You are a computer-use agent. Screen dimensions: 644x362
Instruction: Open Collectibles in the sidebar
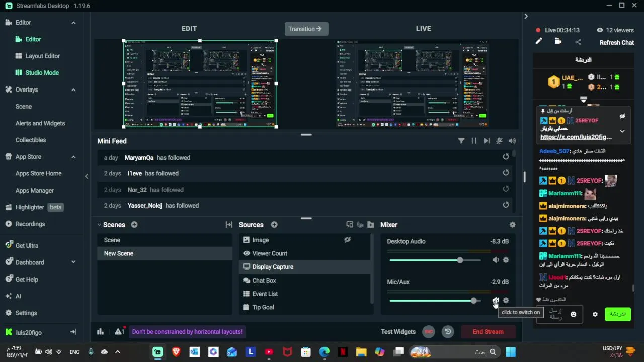[31, 140]
